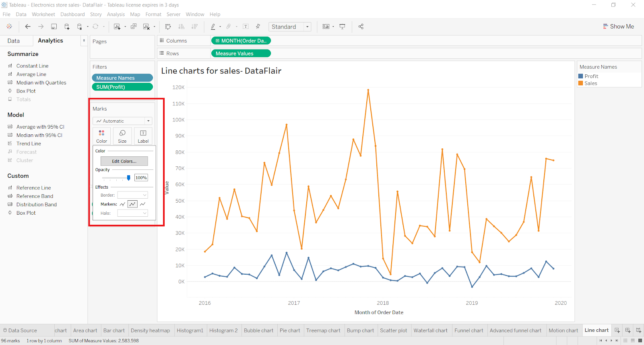Click the opacity 100% input field

tap(141, 178)
